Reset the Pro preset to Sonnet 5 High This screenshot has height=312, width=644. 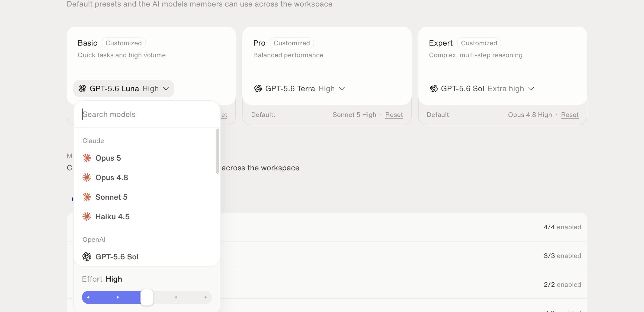point(394,115)
